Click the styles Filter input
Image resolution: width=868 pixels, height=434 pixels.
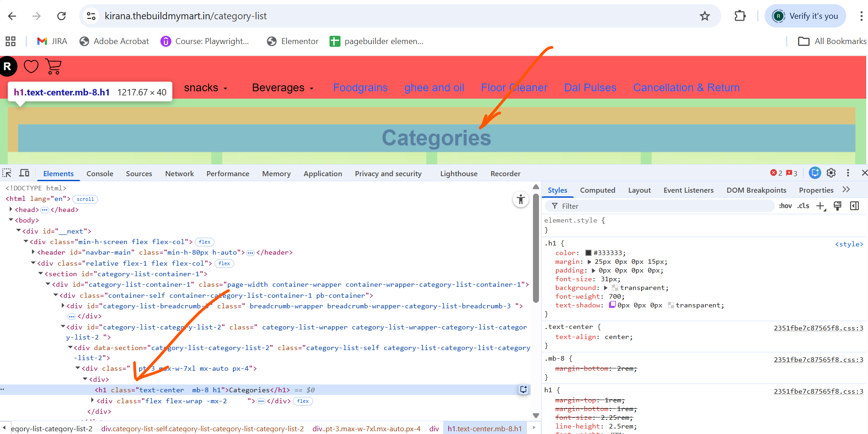[x=660, y=206]
